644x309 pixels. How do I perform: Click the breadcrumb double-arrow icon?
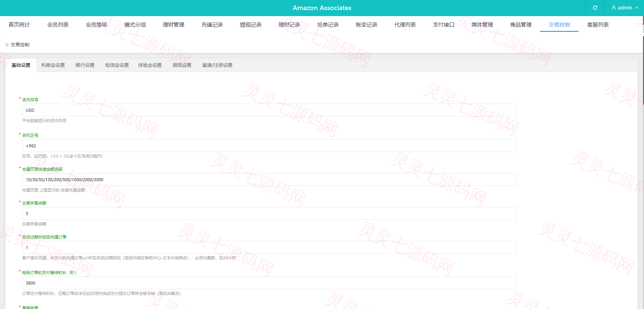click(7, 45)
